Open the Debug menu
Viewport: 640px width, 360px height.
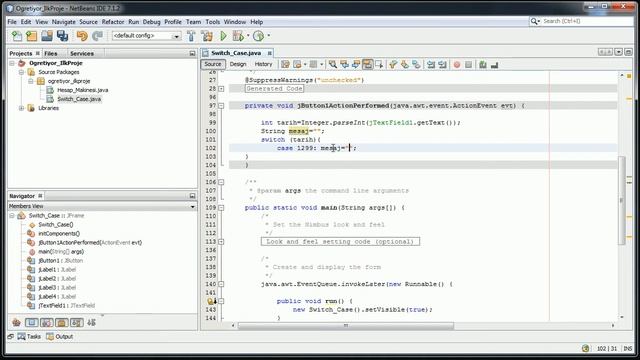click(151, 22)
